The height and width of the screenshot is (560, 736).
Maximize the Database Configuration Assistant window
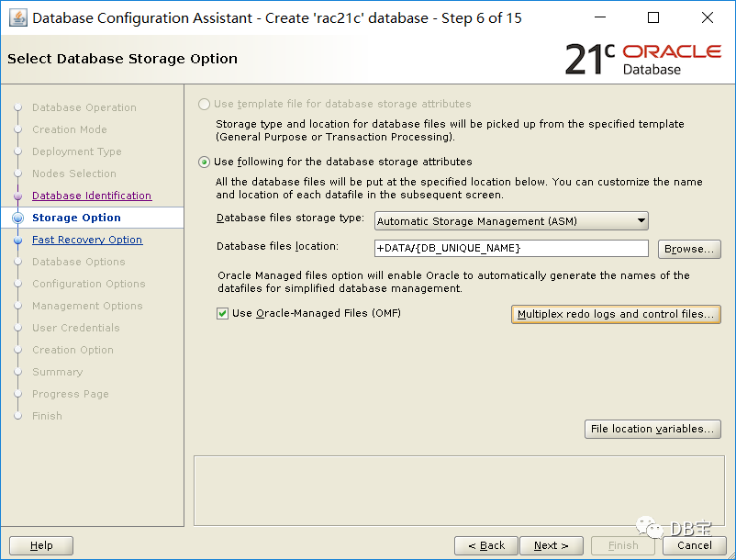point(652,17)
